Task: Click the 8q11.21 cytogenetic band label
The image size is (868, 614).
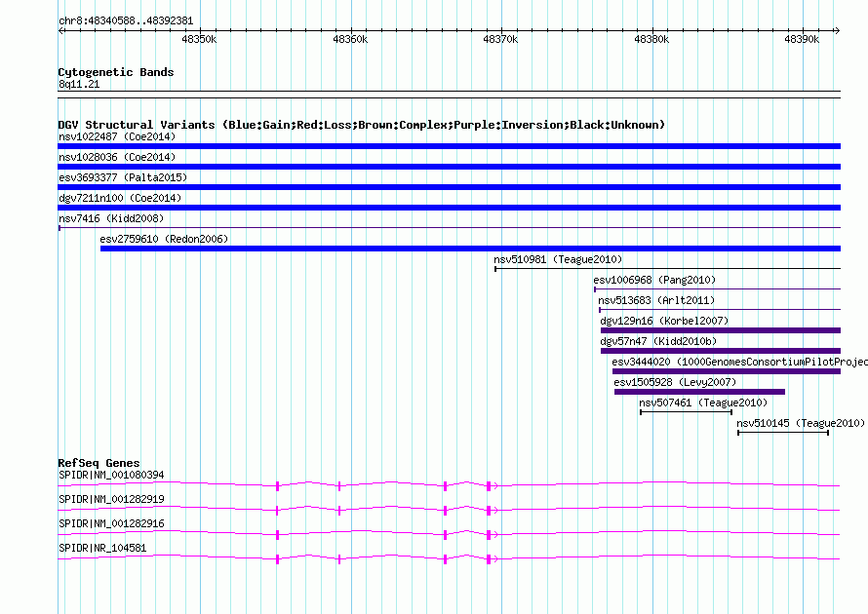Action: click(79, 84)
